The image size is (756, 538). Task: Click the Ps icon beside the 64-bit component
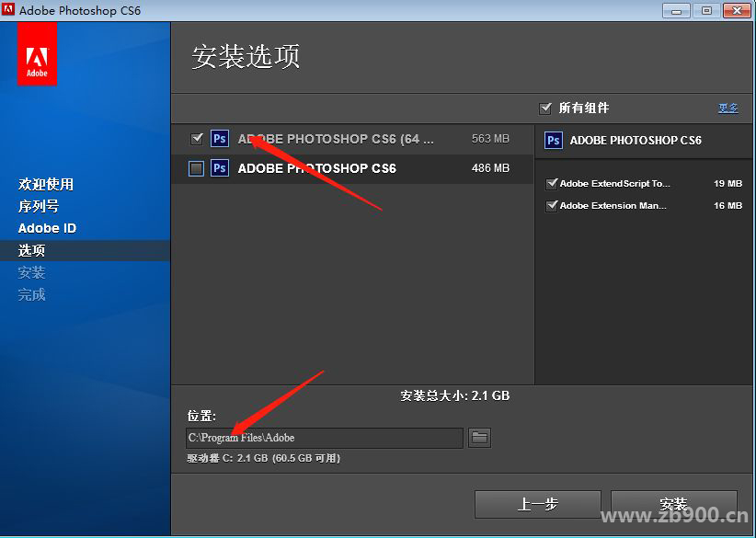(219, 138)
